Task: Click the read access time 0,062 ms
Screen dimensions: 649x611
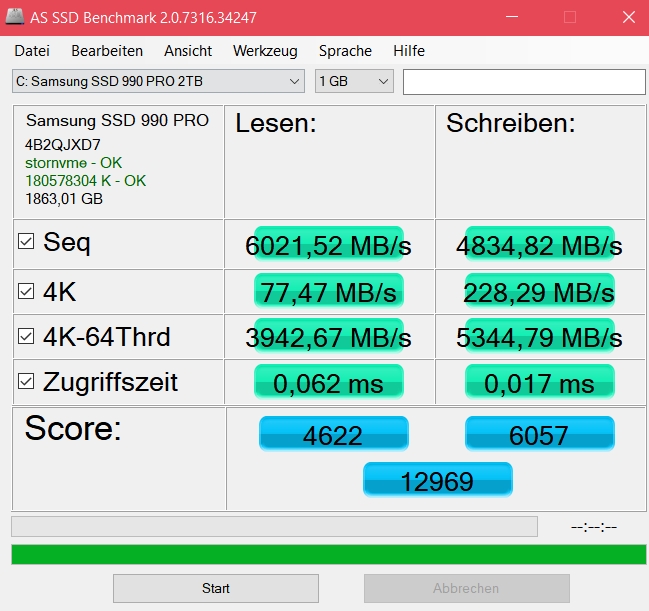Action: [328, 382]
